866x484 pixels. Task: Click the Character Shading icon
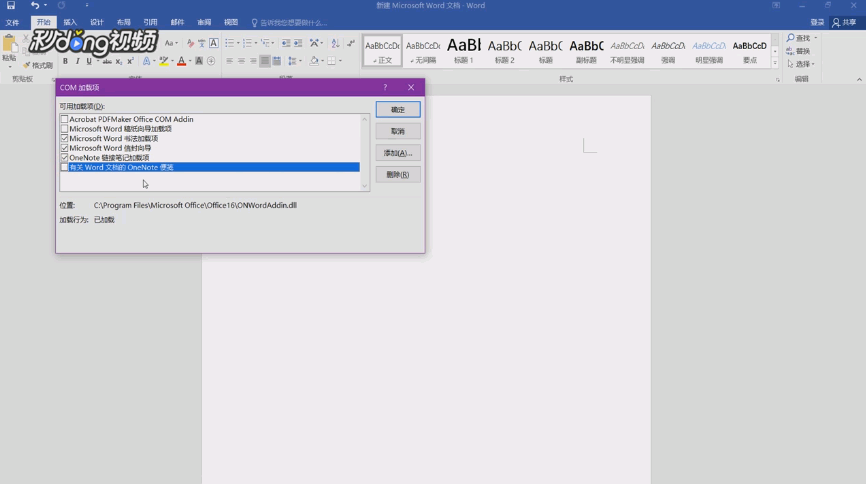tap(199, 61)
